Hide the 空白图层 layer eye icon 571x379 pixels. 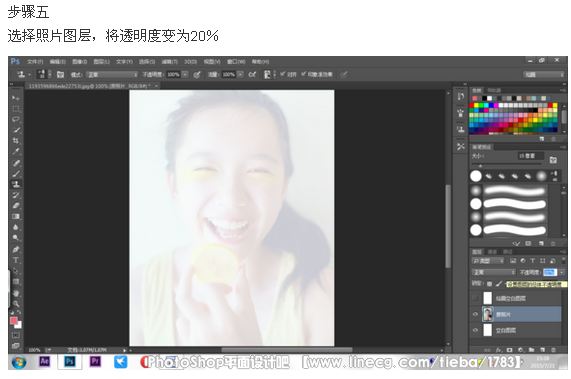pyautogui.click(x=475, y=330)
